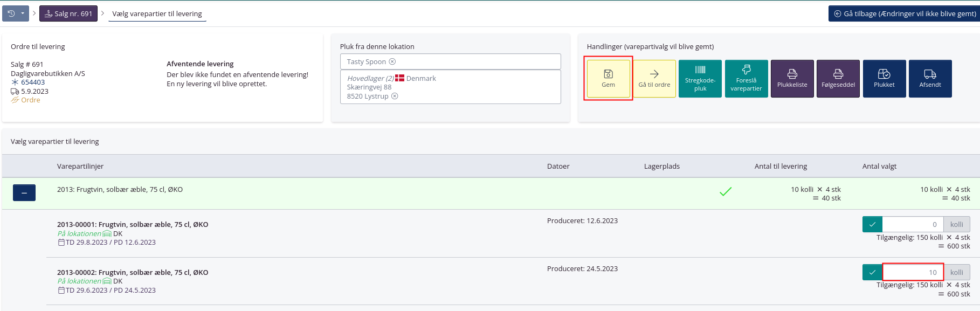The image size is (980, 311).
Task: Print the Følgeseddel
Action: tap(838, 79)
